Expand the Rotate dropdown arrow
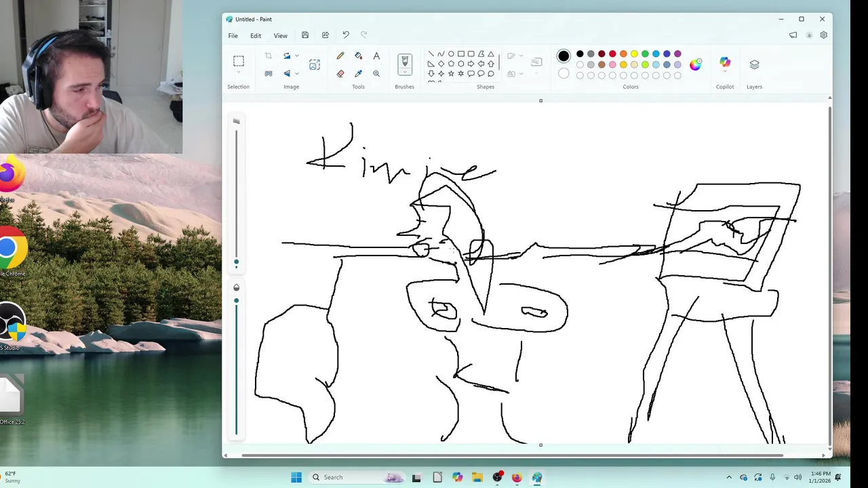Image resolution: width=868 pixels, height=488 pixels. point(296,56)
